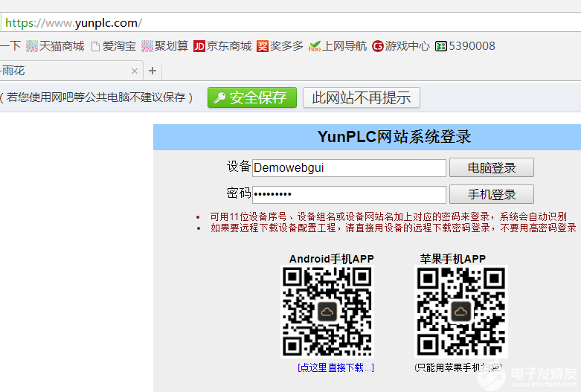The height and width of the screenshot is (392, 581).
Task: Click the hint line about 远程下载设备配置工程
Action: click(x=393, y=228)
